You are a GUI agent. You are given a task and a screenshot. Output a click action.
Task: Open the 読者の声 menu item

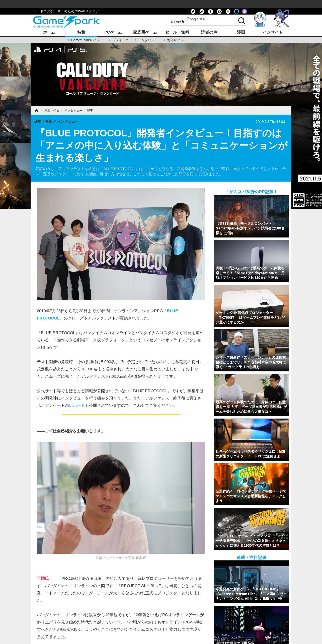[209, 32]
